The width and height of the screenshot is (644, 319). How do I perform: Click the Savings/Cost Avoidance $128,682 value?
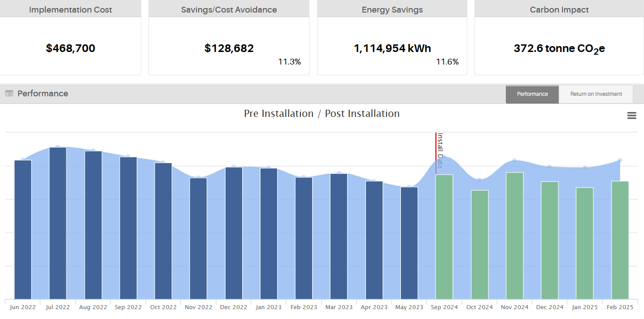pos(229,48)
